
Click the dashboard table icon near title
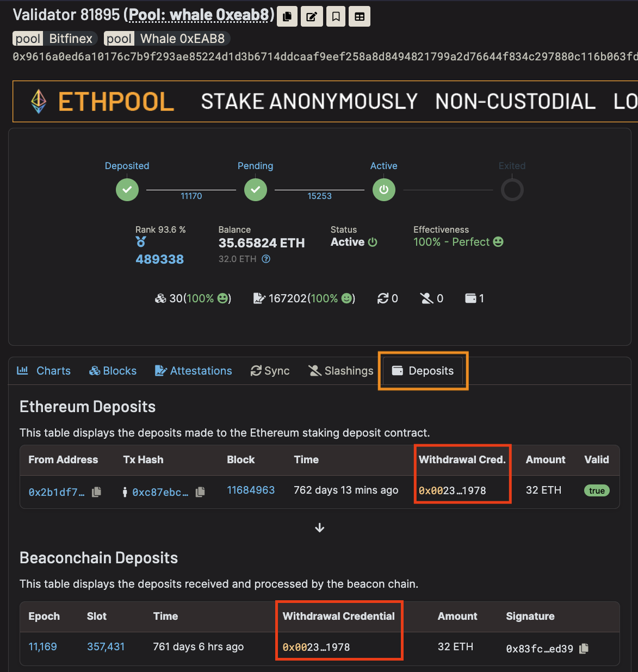(x=360, y=16)
